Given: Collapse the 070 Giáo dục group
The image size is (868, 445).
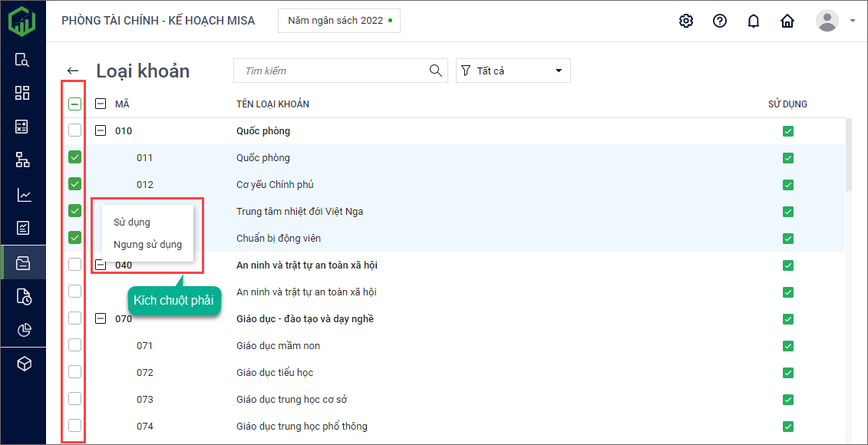Looking at the screenshot, I should pos(101,318).
